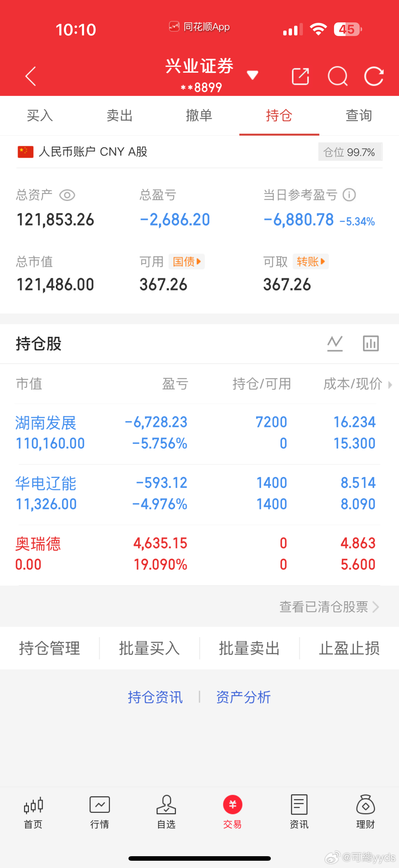Toggle total assets visibility eye icon
Image resolution: width=399 pixels, height=868 pixels.
click(67, 195)
